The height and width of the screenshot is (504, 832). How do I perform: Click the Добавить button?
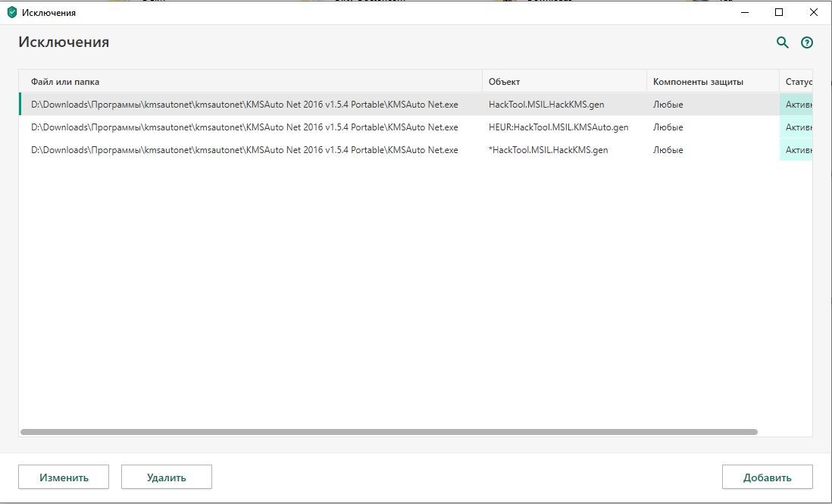point(768,477)
